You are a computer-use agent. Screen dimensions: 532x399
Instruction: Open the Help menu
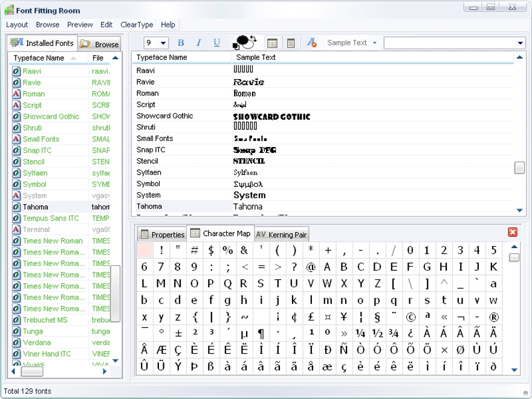click(x=168, y=25)
